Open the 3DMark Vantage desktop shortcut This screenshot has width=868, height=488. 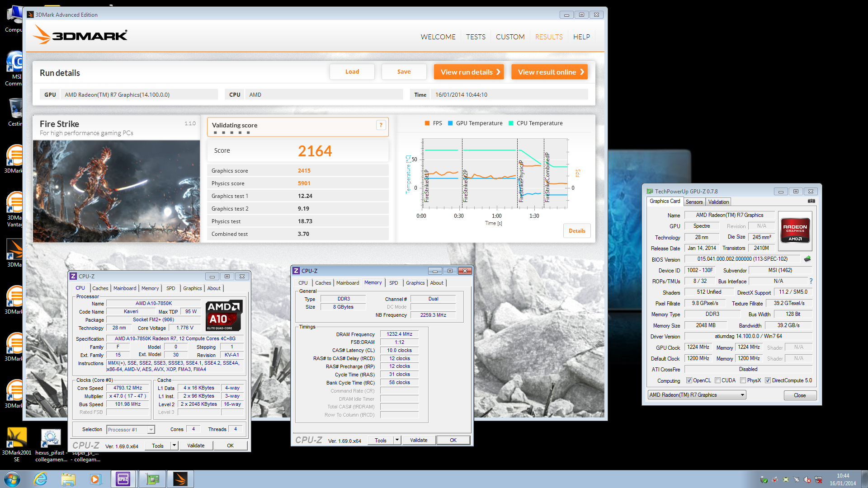point(14,209)
